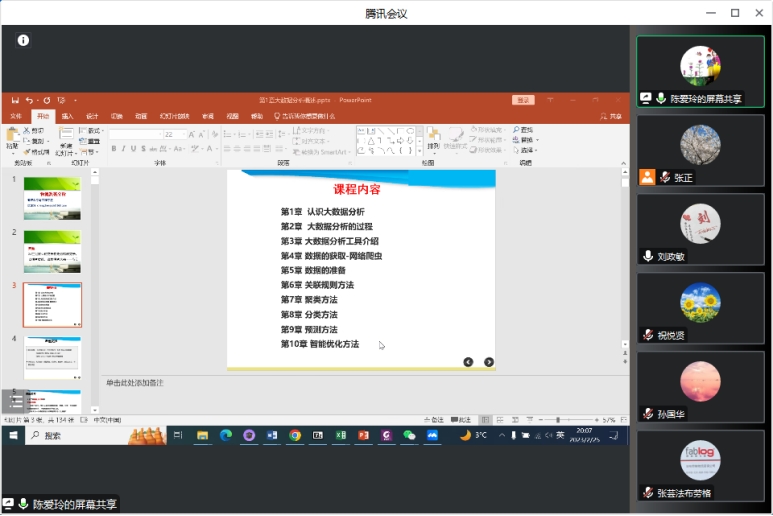Click the 共享 (Share) button in PowerPoint
Screen dimensions: 773x516
pyautogui.click(x=612, y=116)
